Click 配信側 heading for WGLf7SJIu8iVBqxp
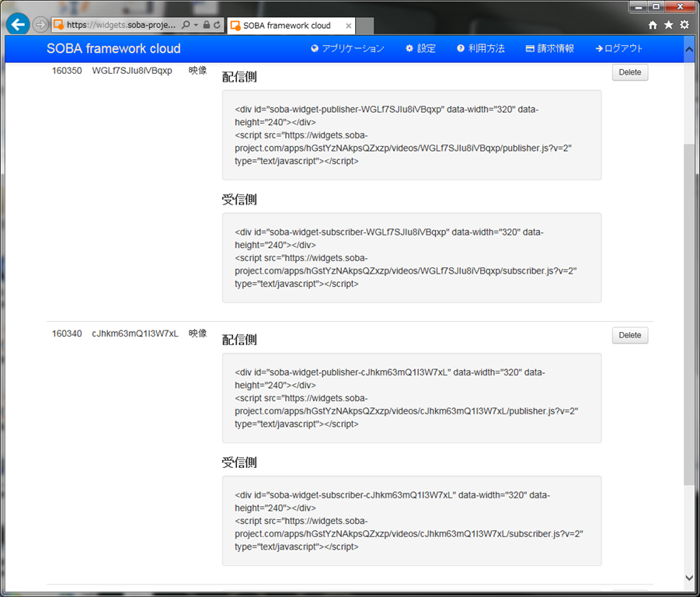Viewport: 700px width, 597px height. pos(239,77)
